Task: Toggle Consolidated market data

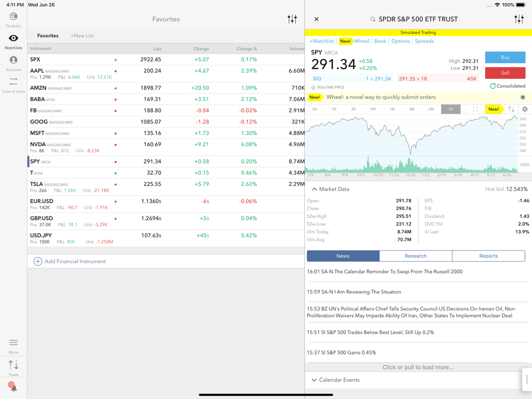Action: point(507,86)
